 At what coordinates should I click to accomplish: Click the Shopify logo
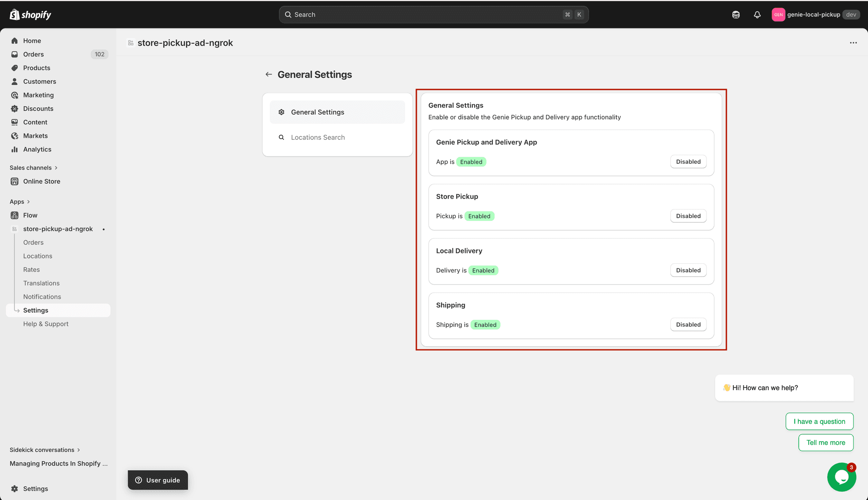(x=30, y=14)
